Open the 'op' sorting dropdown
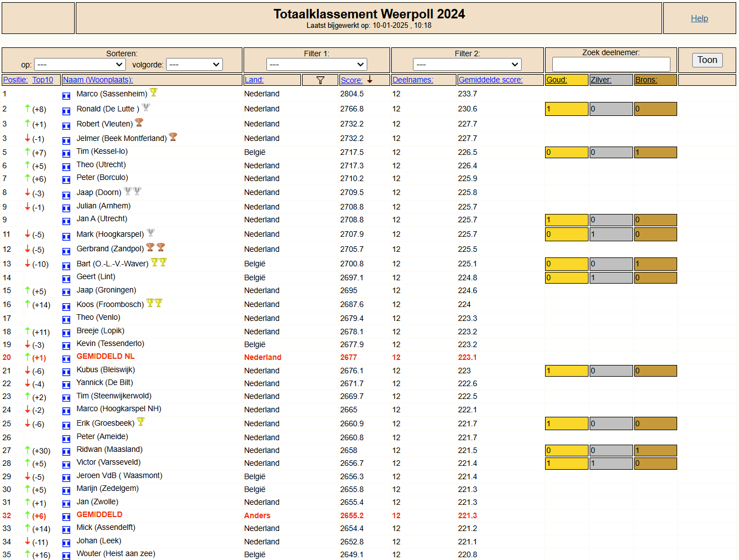The image size is (739, 560). (79, 65)
